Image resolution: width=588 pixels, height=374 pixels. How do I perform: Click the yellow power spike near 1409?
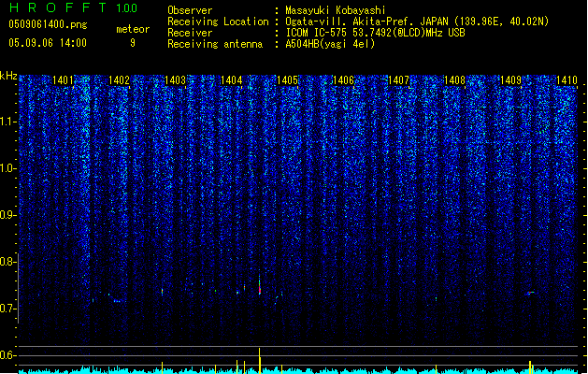[x=530, y=367]
